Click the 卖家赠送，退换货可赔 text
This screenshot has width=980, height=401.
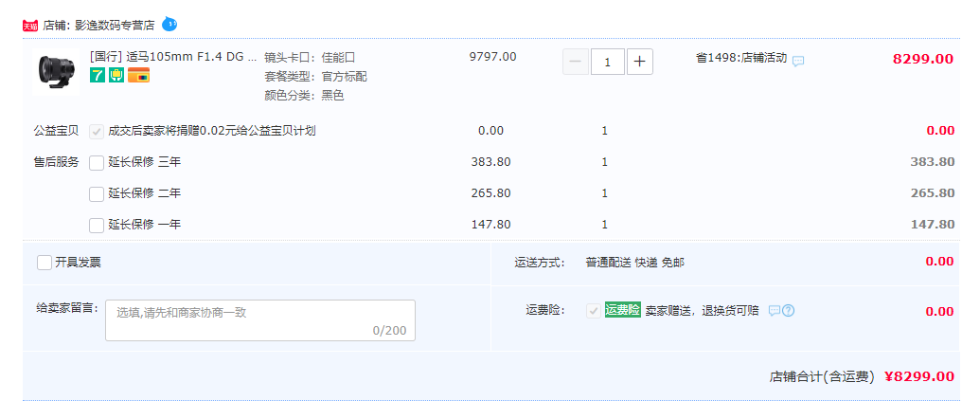[x=702, y=310]
